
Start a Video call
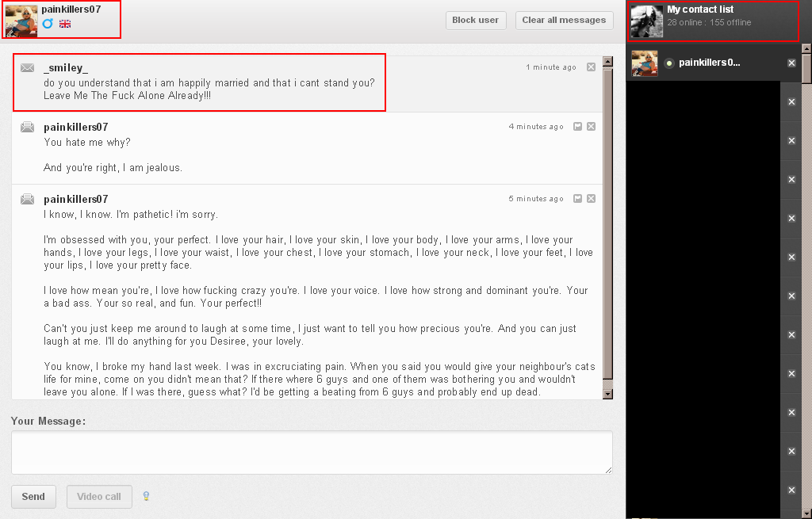[99, 497]
